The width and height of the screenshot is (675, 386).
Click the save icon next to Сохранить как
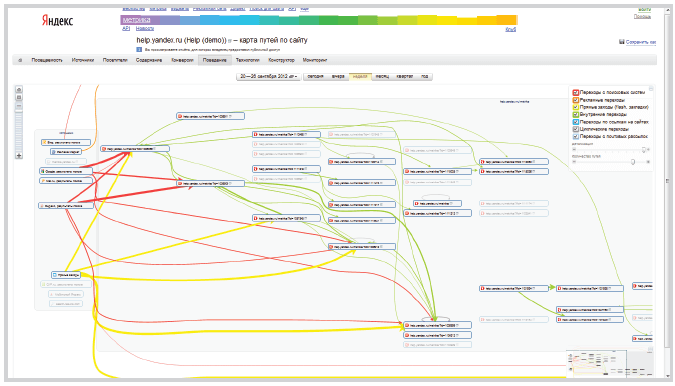coord(622,42)
